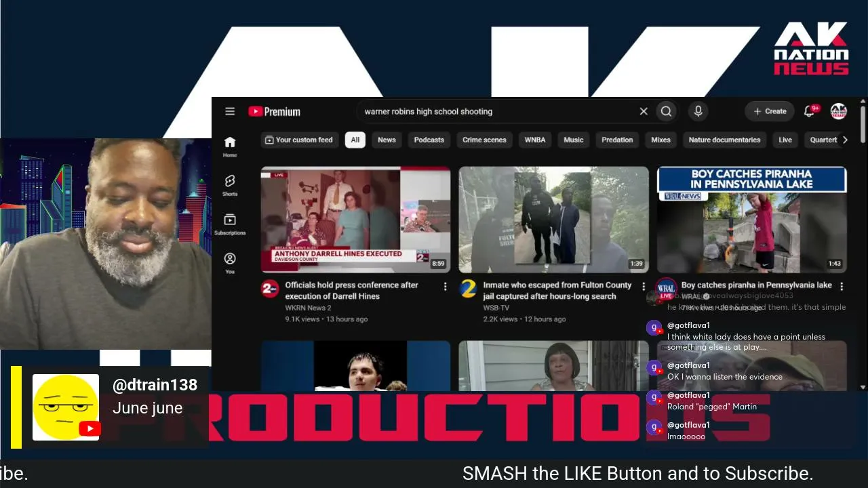Open the You section in sidebar

click(230, 262)
